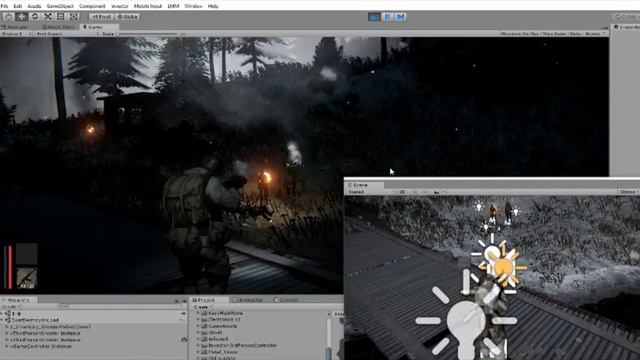Expand the DontDestroyOnLoad scene row
The height and width of the screenshot is (360, 640).
[2, 320]
